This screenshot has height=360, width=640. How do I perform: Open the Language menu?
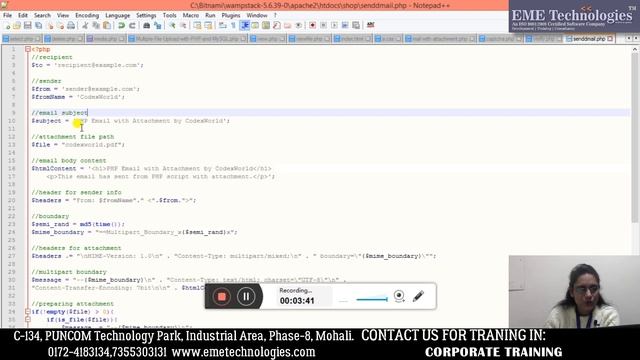(x=118, y=16)
